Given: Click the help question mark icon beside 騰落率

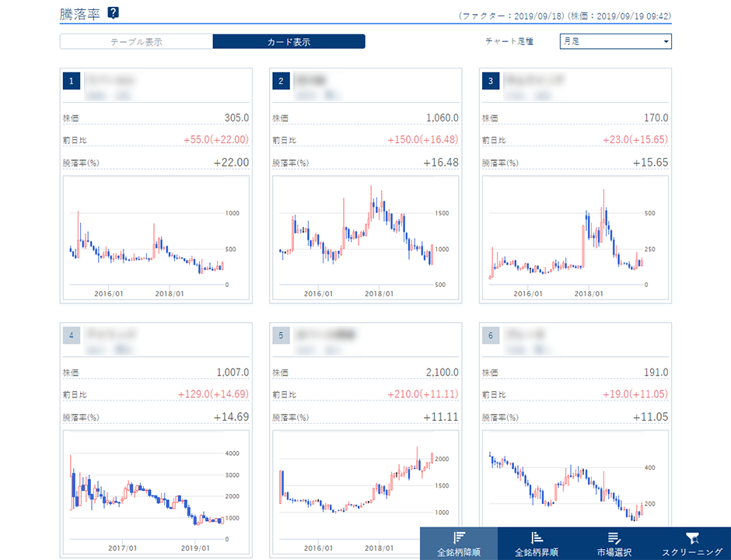Looking at the screenshot, I should [113, 12].
